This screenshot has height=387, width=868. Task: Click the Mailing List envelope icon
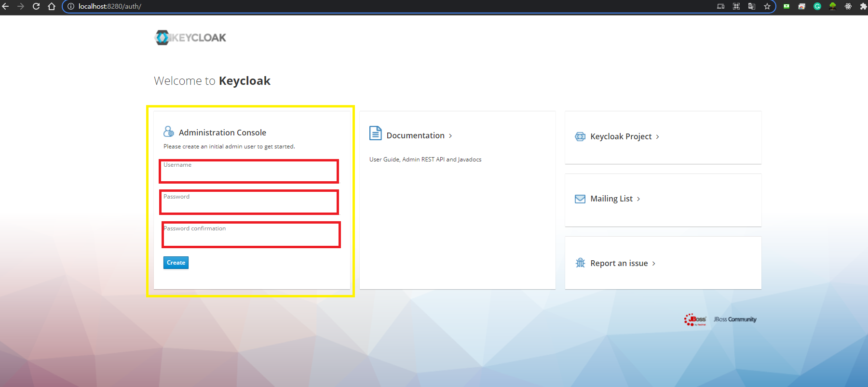(x=580, y=199)
